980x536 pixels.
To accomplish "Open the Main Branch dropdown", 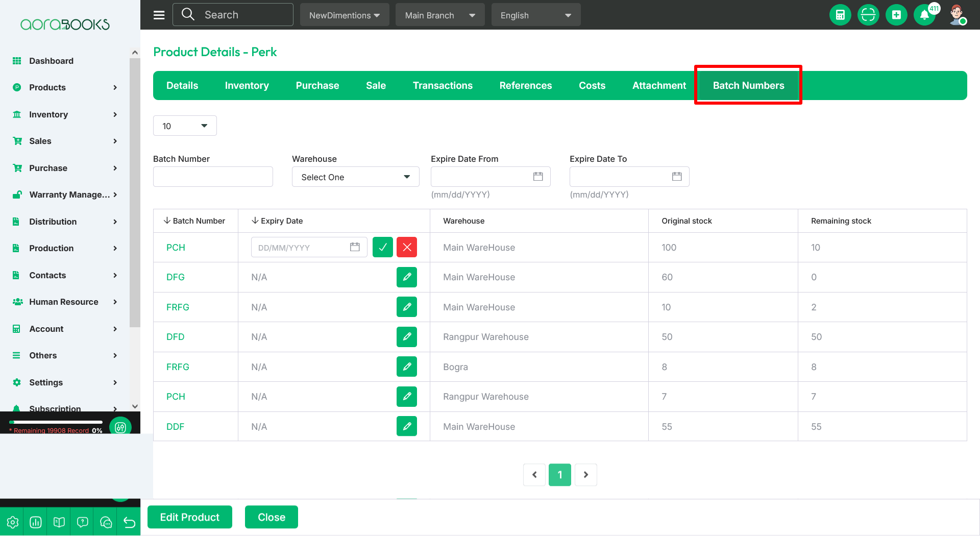I will (x=440, y=15).
